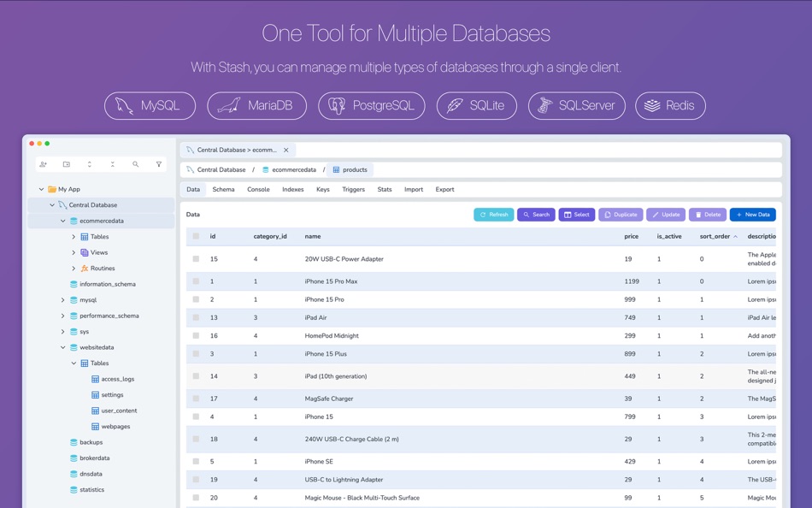812x508 pixels.
Task: Check the row for MagSafe Charger
Action: pos(196,399)
